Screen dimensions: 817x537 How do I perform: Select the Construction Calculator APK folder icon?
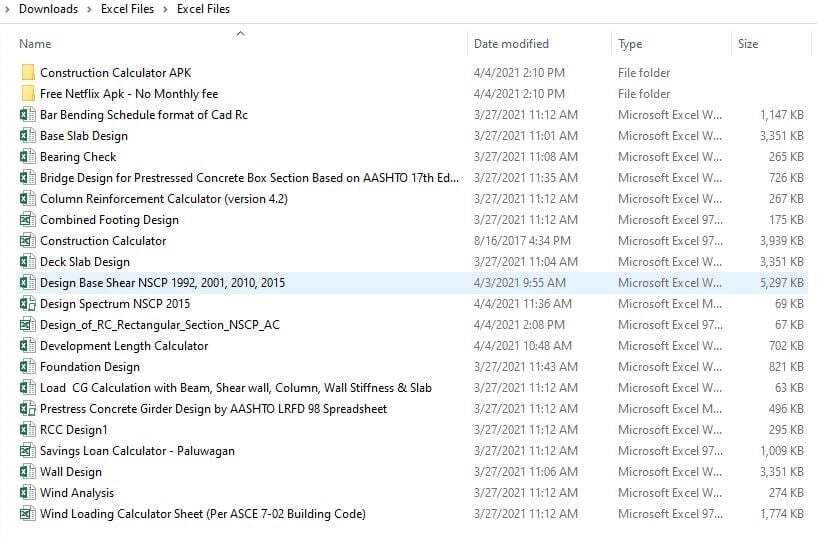(27, 73)
